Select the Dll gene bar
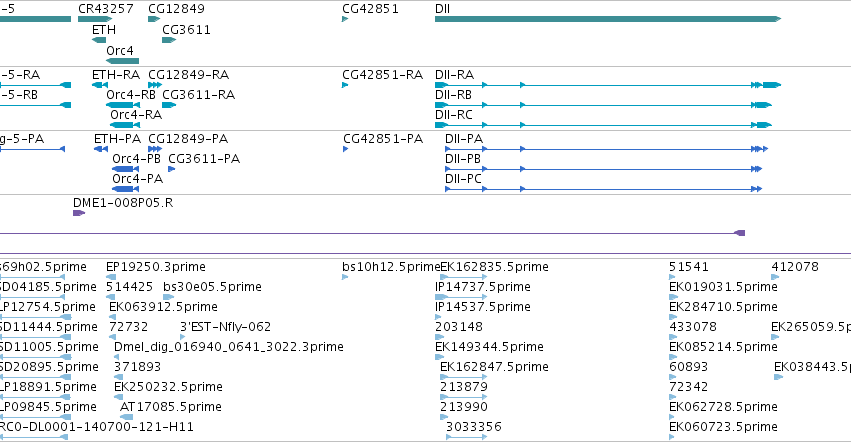Viewport: 851px width, 442px height. 608,19
